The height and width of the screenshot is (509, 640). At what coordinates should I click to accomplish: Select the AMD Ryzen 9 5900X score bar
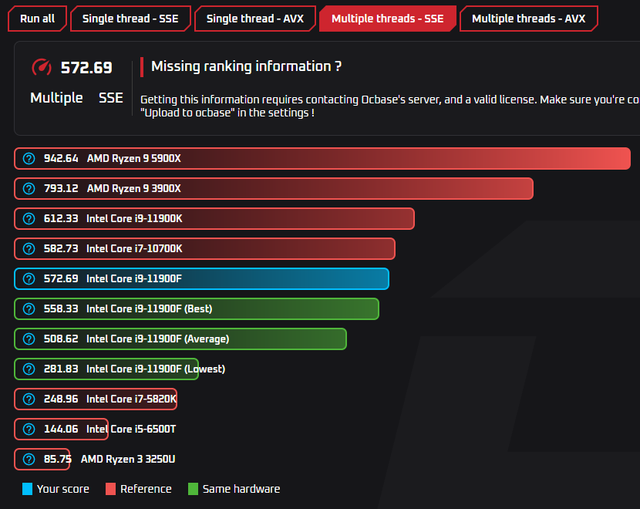tap(322, 158)
